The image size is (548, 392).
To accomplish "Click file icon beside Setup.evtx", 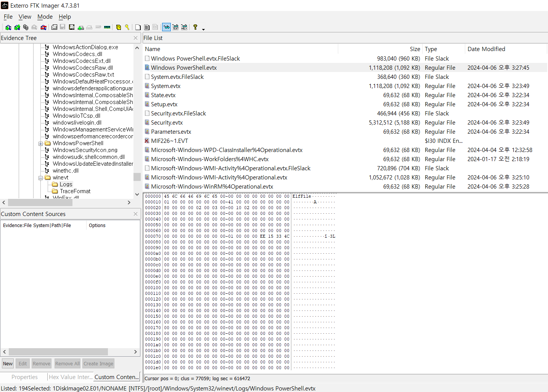I will [x=147, y=104].
